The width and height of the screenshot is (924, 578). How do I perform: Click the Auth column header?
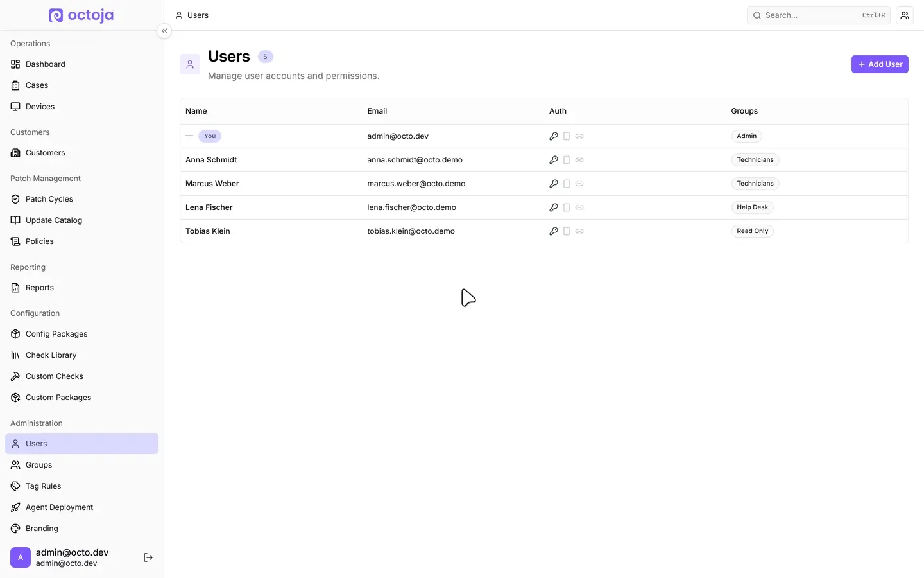point(558,111)
